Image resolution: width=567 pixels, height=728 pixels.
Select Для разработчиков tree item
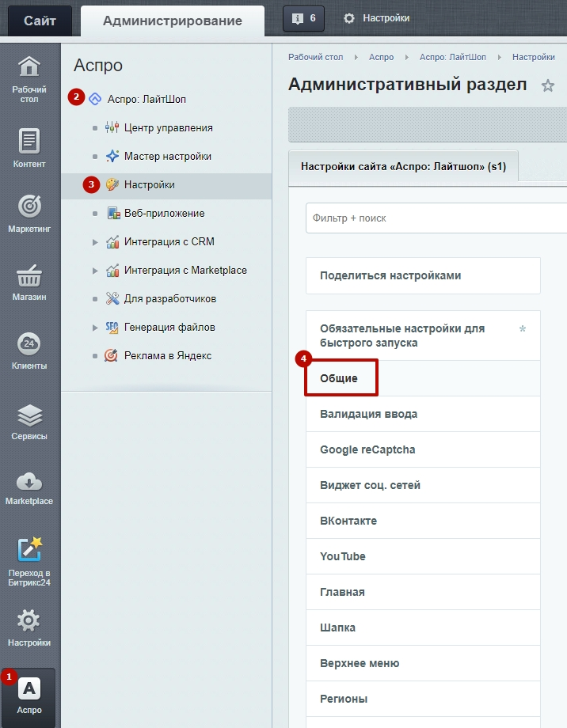170,299
